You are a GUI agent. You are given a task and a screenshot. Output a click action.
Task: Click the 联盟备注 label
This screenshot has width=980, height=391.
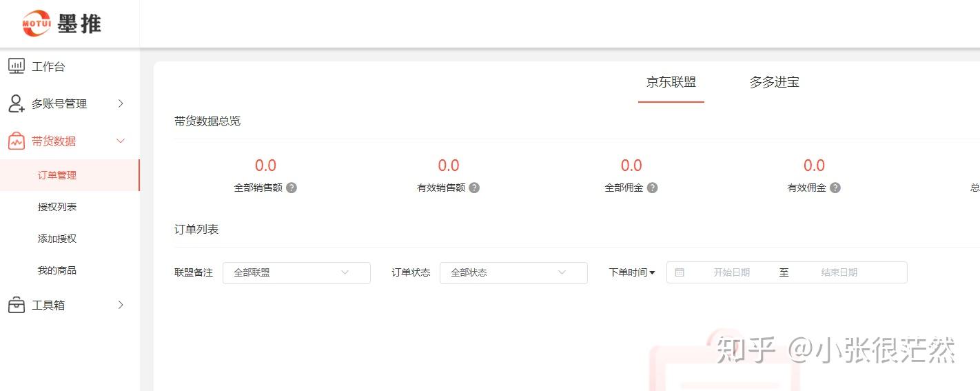[194, 272]
